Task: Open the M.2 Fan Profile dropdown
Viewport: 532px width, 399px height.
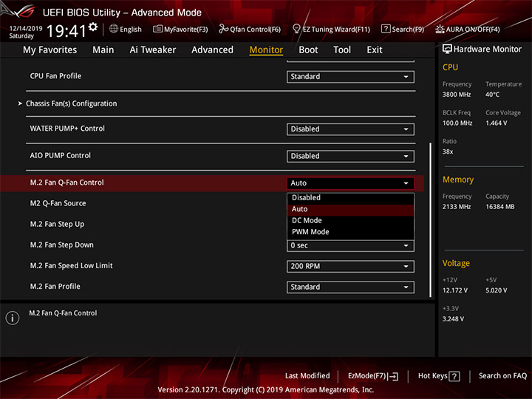Action: coord(350,287)
